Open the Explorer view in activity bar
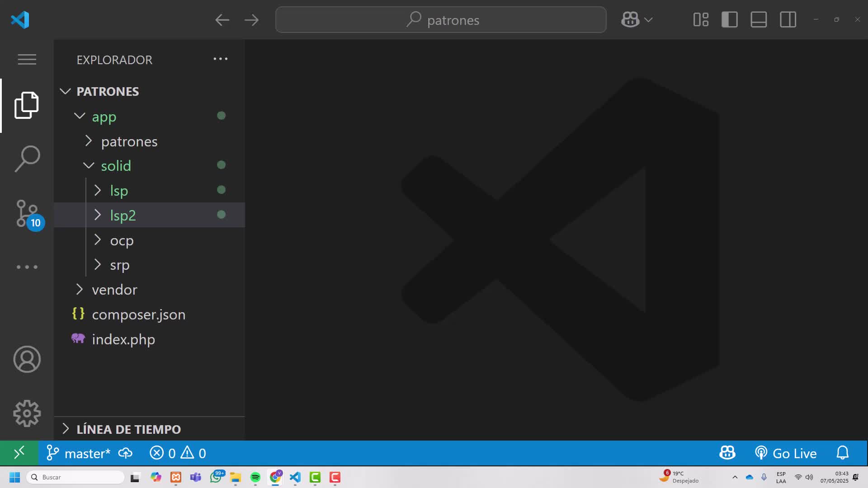 pyautogui.click(x=27, y=105)
